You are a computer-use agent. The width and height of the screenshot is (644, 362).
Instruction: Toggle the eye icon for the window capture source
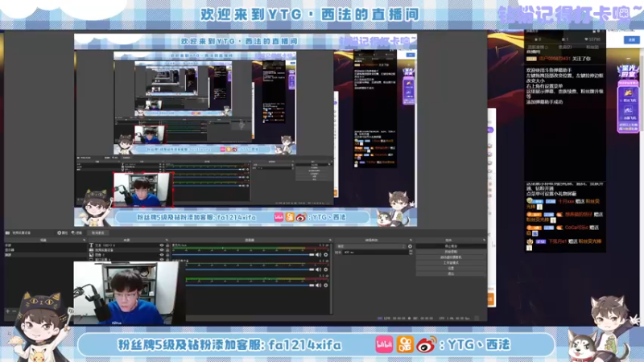[x=162, y=259]
